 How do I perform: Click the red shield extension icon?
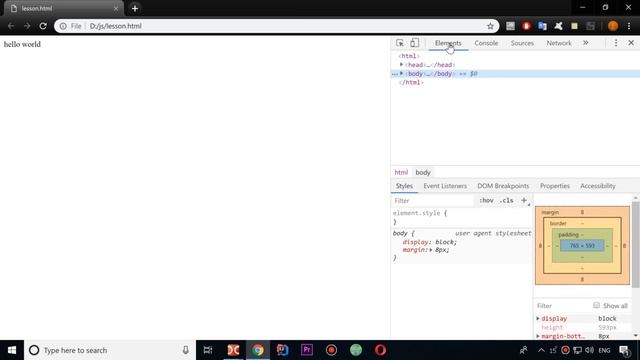coord(526,26)
